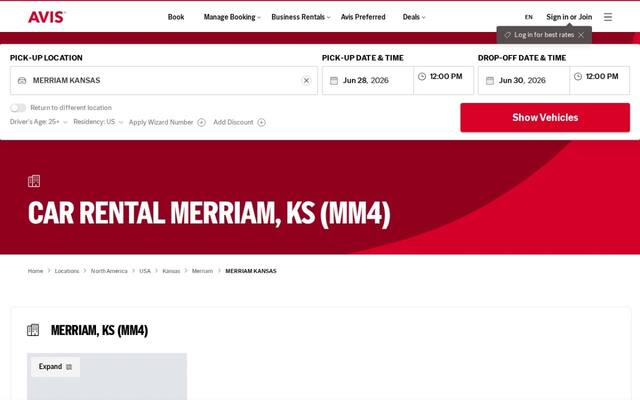The image size is (640, 400).
Task: Click the pick-up location input field
Action: coord(164,80)
